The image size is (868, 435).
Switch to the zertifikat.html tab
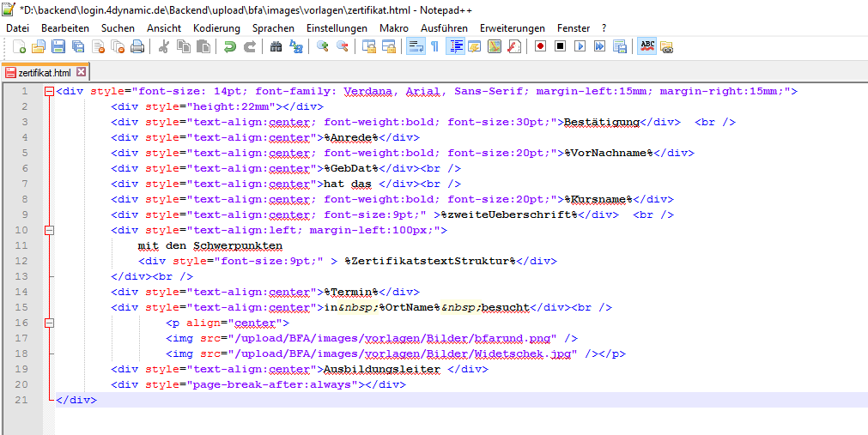[x=43, y=72]
